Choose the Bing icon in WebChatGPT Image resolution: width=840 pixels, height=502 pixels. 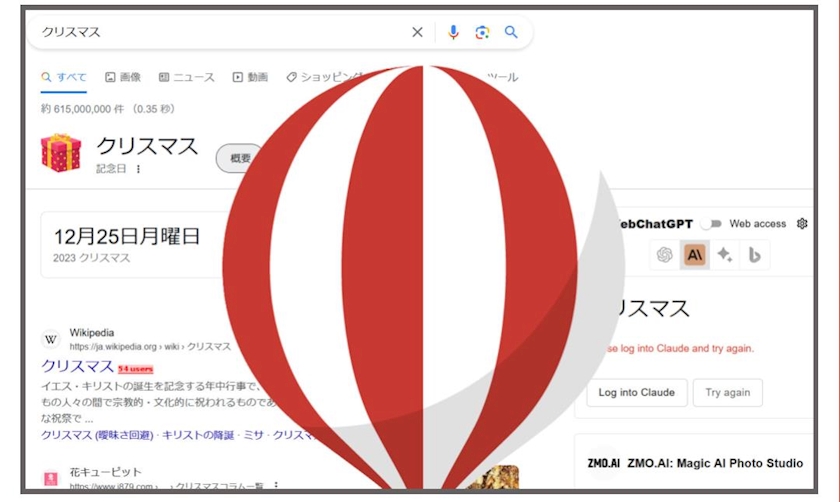coord(755,255)
